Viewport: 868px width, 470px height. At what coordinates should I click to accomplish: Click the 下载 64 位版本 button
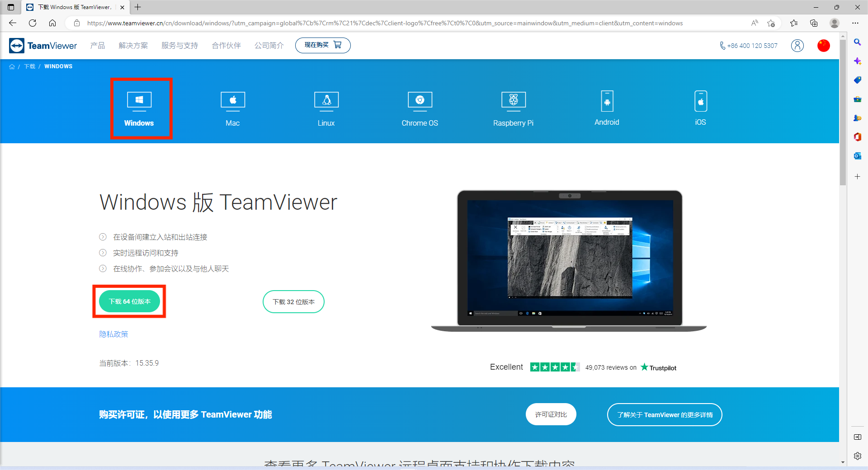[x=130, y=301]
